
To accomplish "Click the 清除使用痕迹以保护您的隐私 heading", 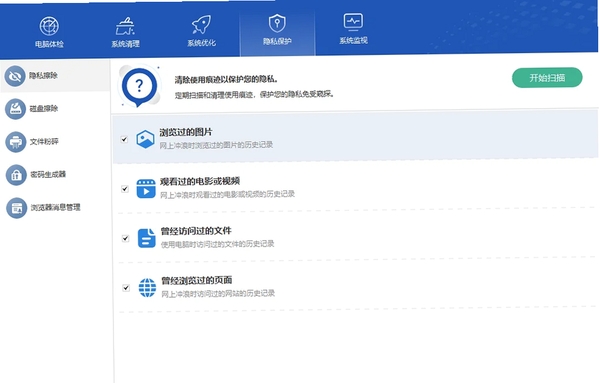I will click(226, 80).
